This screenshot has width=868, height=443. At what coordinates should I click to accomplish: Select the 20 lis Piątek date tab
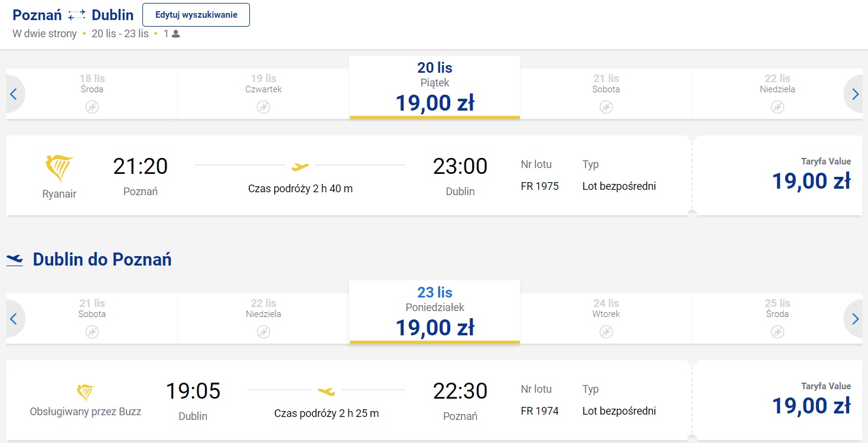tap(435, 88)
